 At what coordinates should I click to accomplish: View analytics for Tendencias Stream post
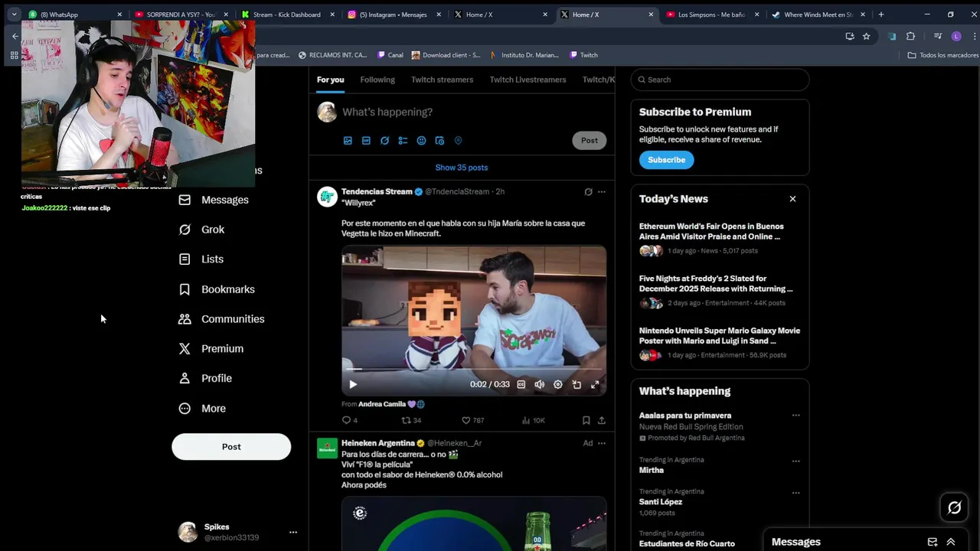coord(533,420)
